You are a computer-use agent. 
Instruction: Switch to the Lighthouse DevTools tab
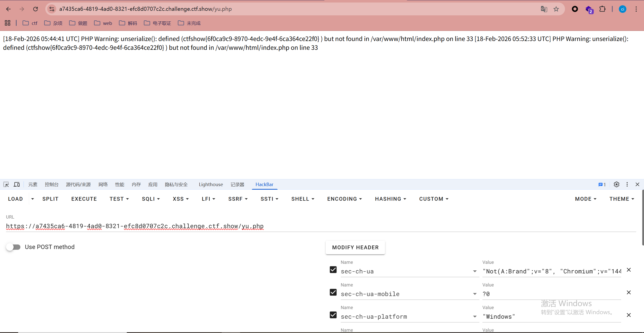(x=211, y=184)
